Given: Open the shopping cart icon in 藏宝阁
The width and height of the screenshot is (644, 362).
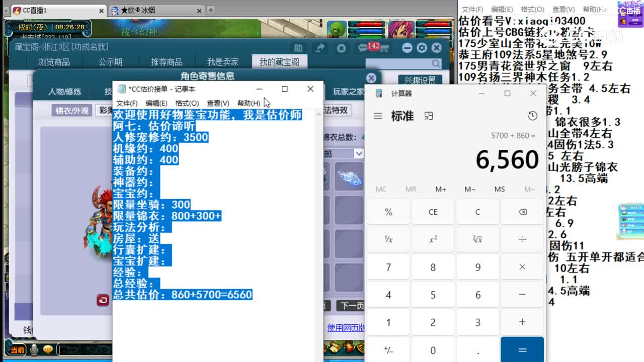Looking at the screenshot, I should [384, 48].
